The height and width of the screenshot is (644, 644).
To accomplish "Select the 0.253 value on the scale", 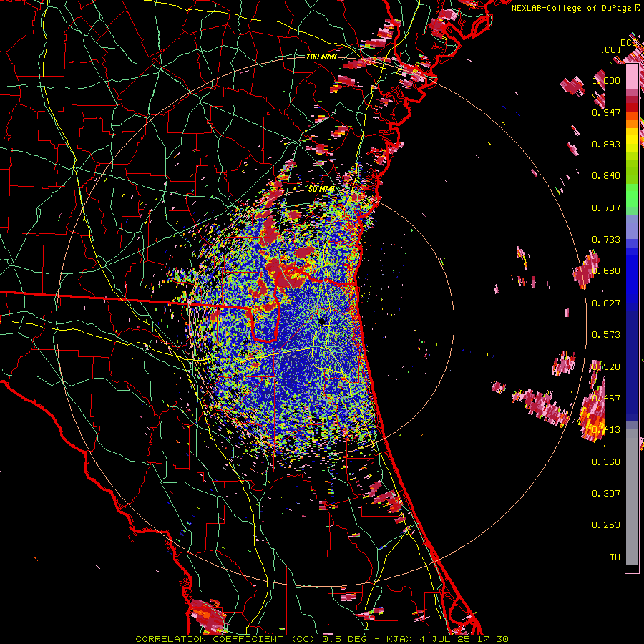I will pos(606,525).
